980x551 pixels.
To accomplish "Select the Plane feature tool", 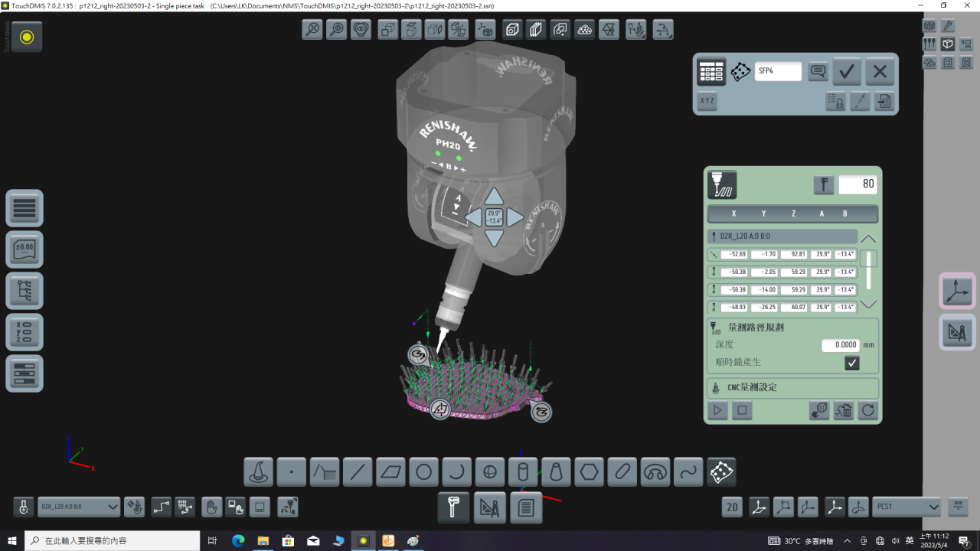I will (x=390, y=472).
